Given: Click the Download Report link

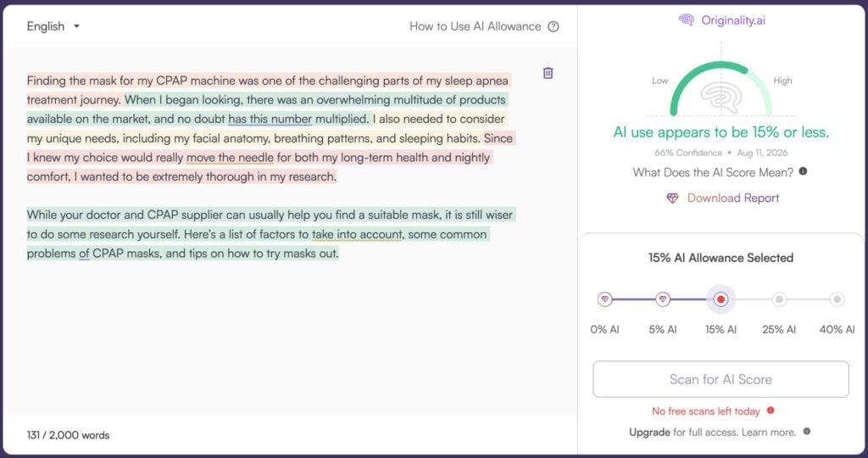Looking at the screenshot, I should pyautogui.click(x=733, y=198).
